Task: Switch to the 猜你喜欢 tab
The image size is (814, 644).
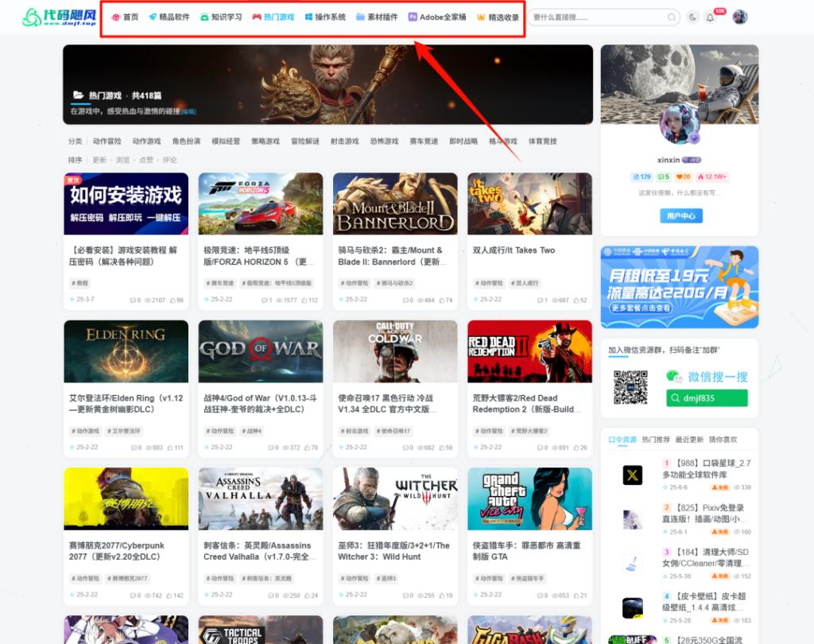Action: coord(723,440)
